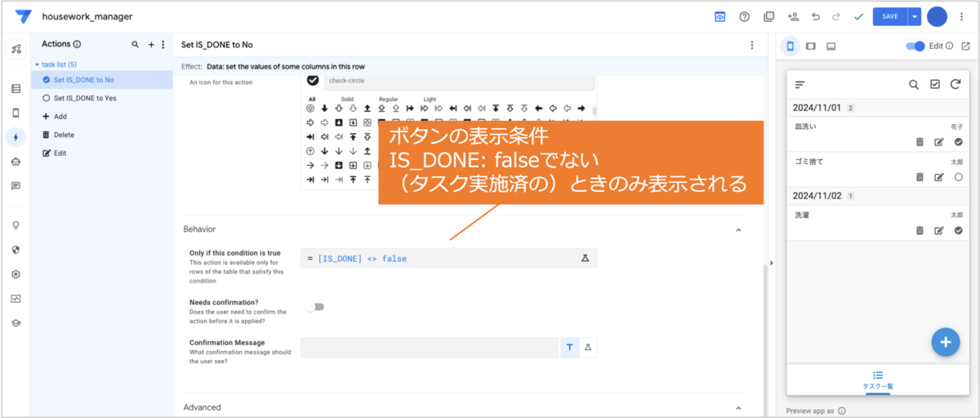
Task: Unmark 皿洗い via checked circle icon
Action: (x=958, y=142)
